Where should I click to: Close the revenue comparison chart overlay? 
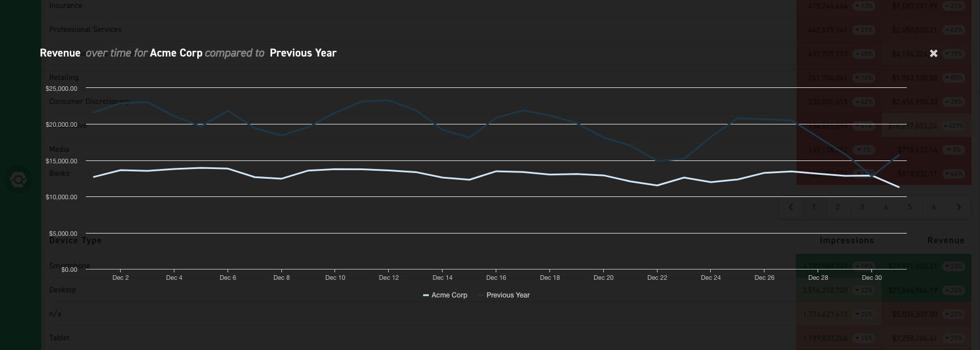click(933, 53)
